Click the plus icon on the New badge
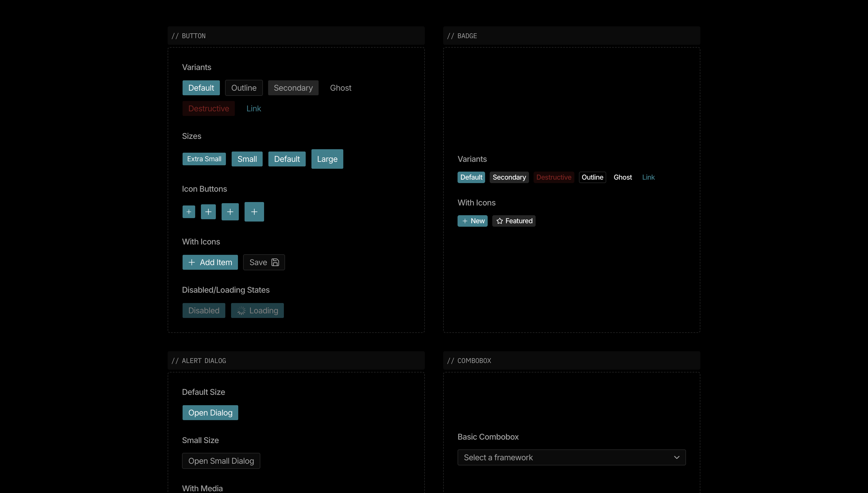868x493 pixels. point(465,221)
